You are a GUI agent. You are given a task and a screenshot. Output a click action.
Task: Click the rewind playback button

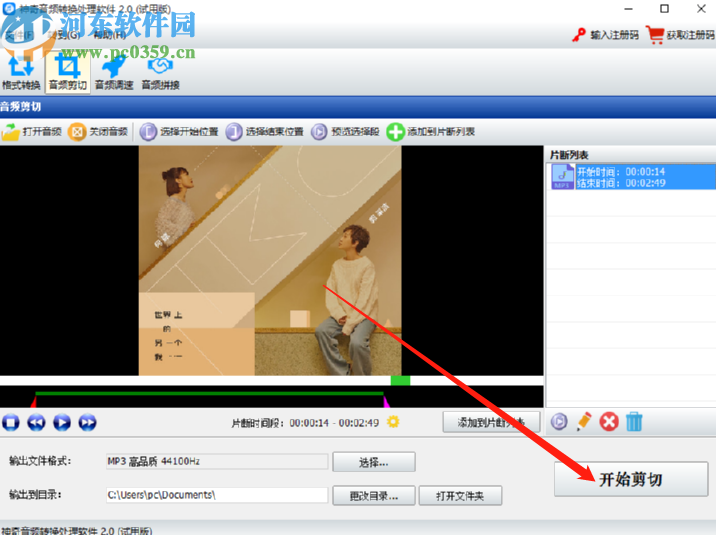(x=36, y=422)
